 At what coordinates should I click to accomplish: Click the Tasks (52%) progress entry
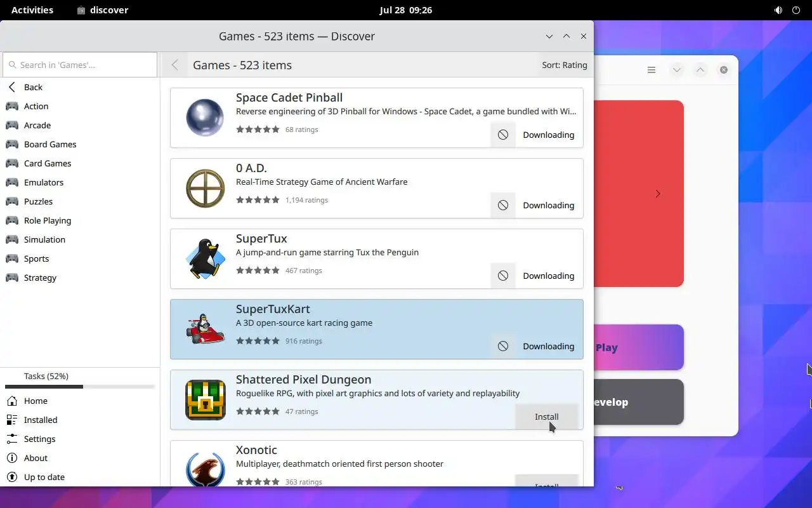click(x=80, y=379)
